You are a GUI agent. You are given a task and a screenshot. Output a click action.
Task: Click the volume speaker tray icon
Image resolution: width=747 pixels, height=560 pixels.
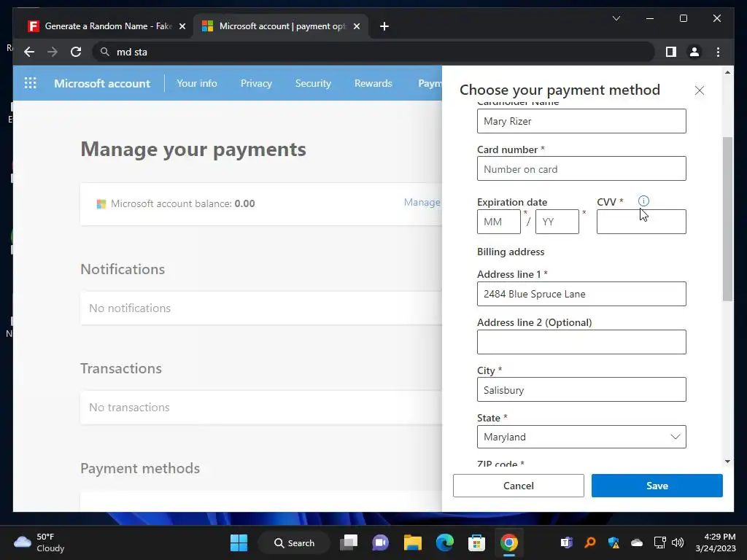point(678,542)
